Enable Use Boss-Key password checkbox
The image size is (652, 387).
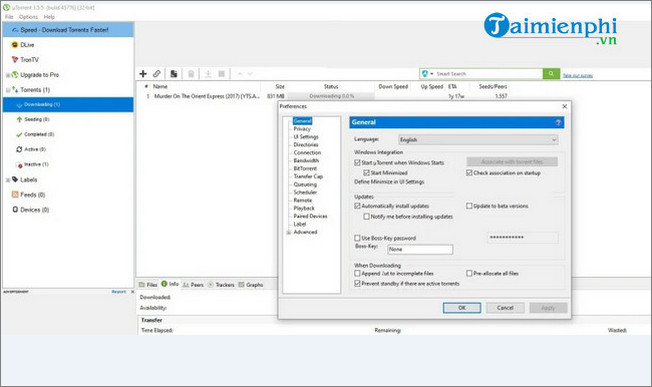pos(357,238)
